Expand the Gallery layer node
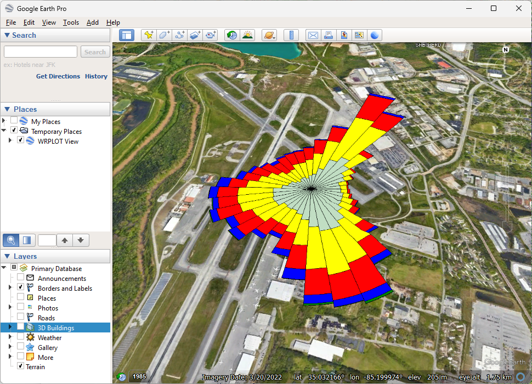Screen dimensions: 532x384 (x=10, y=346)
